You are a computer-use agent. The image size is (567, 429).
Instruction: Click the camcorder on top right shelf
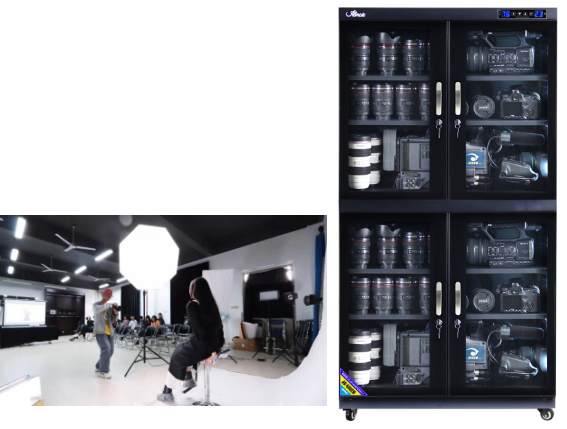[x=504, y=52]
